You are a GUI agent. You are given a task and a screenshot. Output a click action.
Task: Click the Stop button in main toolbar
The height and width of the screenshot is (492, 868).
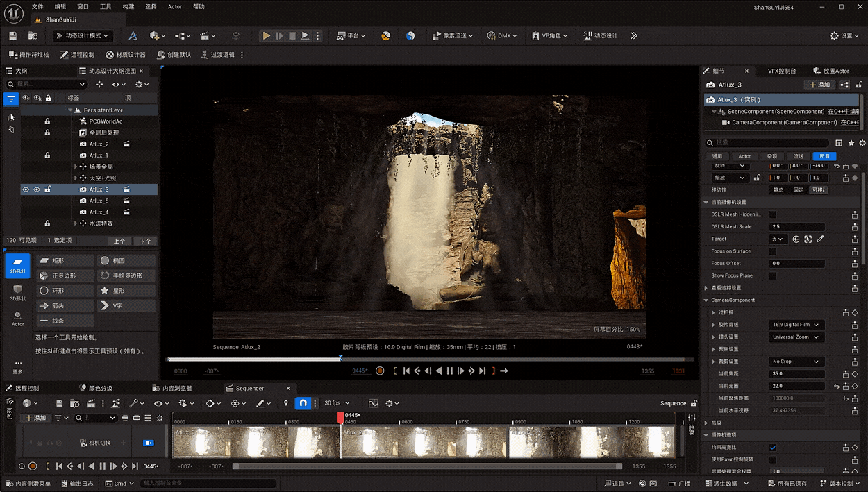click(292, 35)
